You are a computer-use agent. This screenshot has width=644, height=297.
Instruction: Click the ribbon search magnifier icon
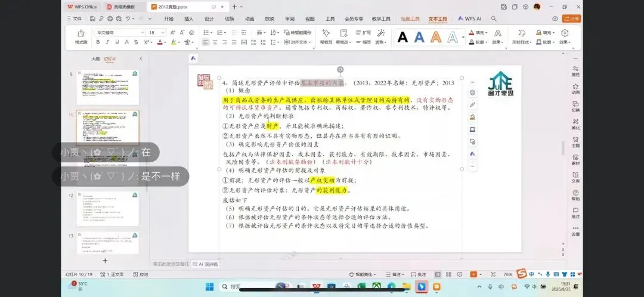coord(494,19)
